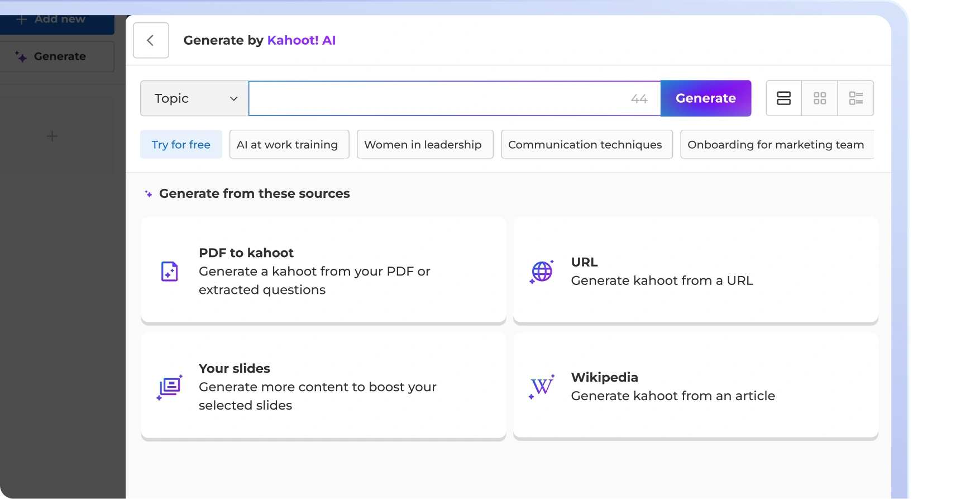Click sparkle icon beside Generate from sources
980x499 pixels.
149,194
